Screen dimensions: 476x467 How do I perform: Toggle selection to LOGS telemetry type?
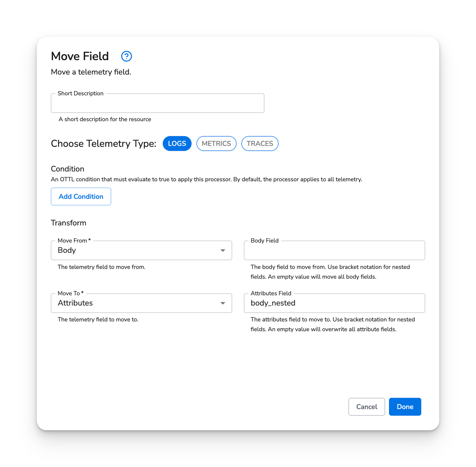(177, 143)
